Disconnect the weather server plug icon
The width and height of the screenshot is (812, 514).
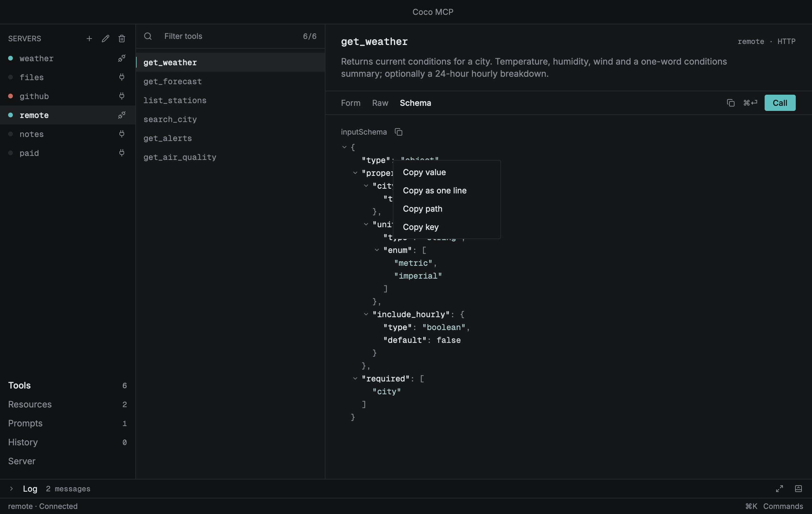(122, 58)
